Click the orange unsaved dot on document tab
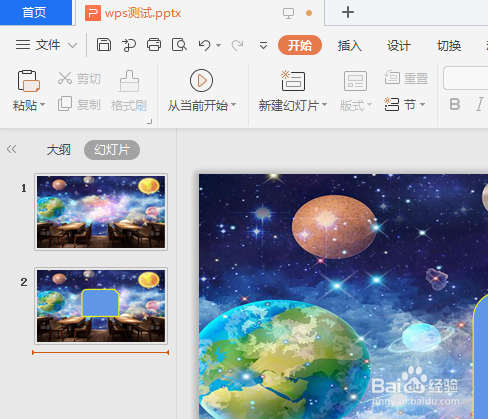Viewport: 488px width, 419px height. click(x=309, y=13)
